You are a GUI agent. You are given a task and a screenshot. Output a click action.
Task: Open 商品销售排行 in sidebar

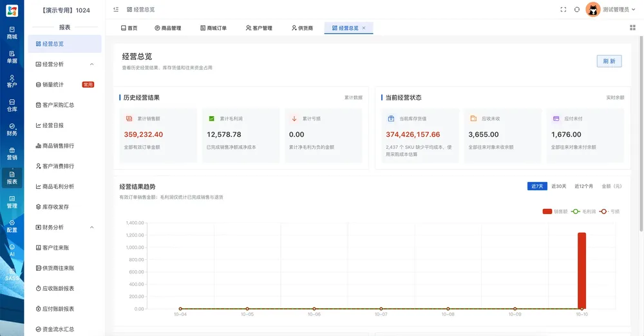[64, 146]
